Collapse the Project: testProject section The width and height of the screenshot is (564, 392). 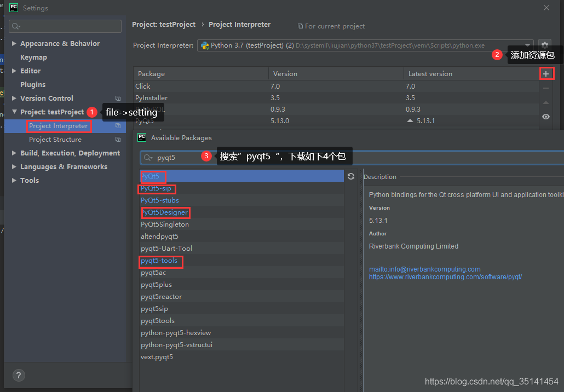click(x=13, y=112)
